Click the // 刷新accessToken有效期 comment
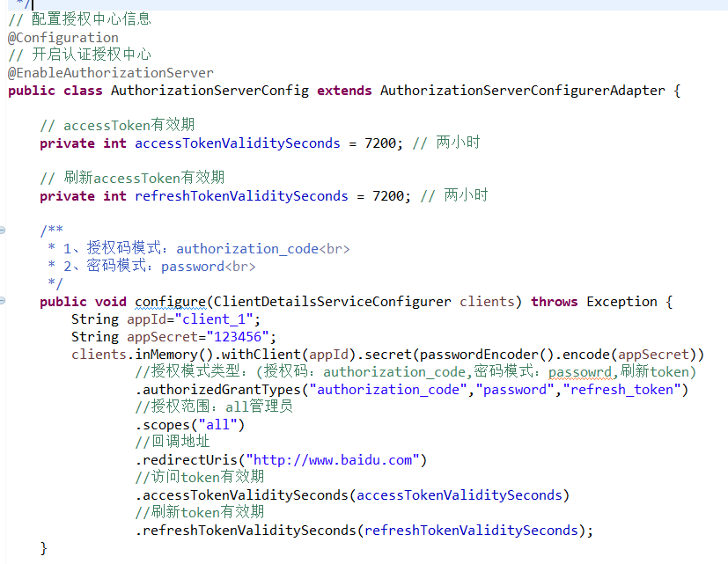 [132, 179]
